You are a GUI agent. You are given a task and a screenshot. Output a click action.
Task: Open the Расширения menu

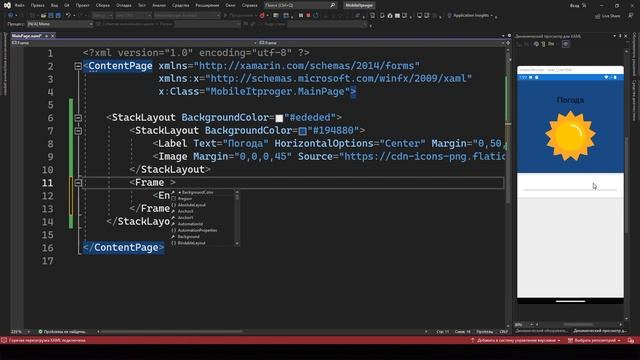click(207, 5)
